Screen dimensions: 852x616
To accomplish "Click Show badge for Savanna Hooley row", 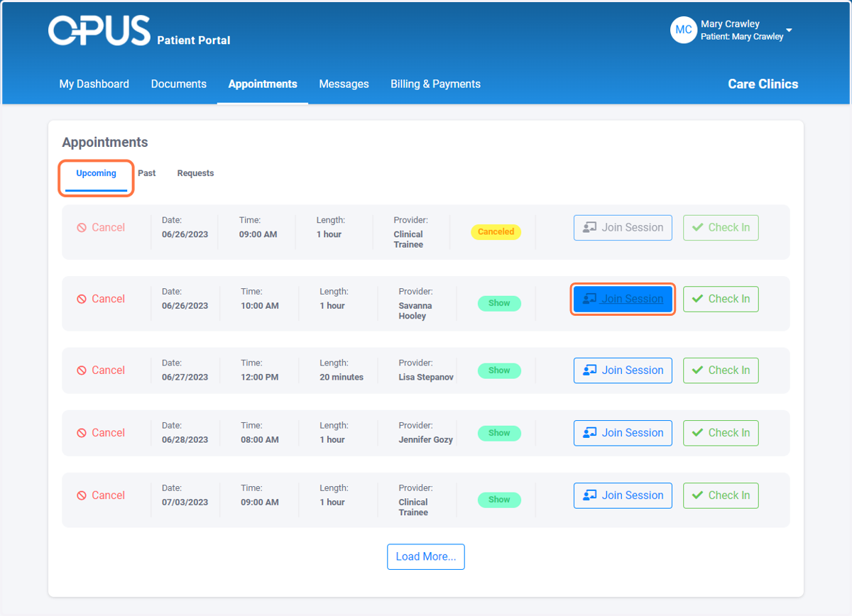I will pyautogui.click(x=499, y=303).
